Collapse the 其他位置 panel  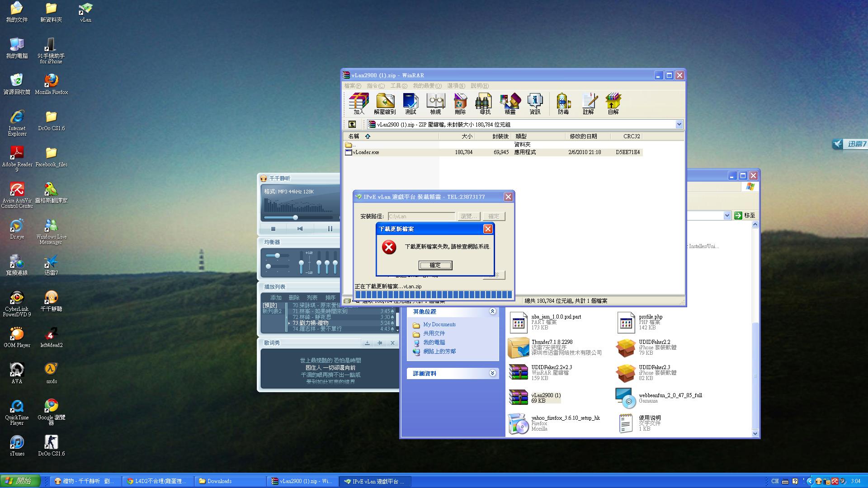492,311
